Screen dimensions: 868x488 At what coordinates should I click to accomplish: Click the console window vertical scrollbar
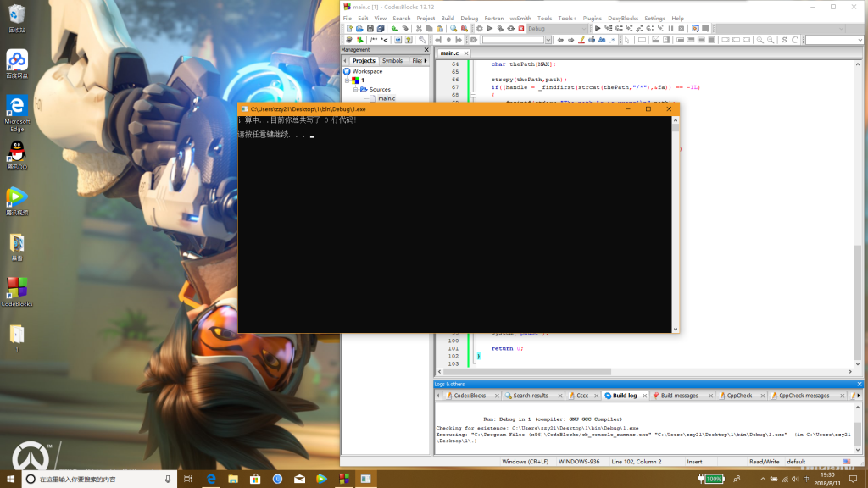click(x=676, y=224)
